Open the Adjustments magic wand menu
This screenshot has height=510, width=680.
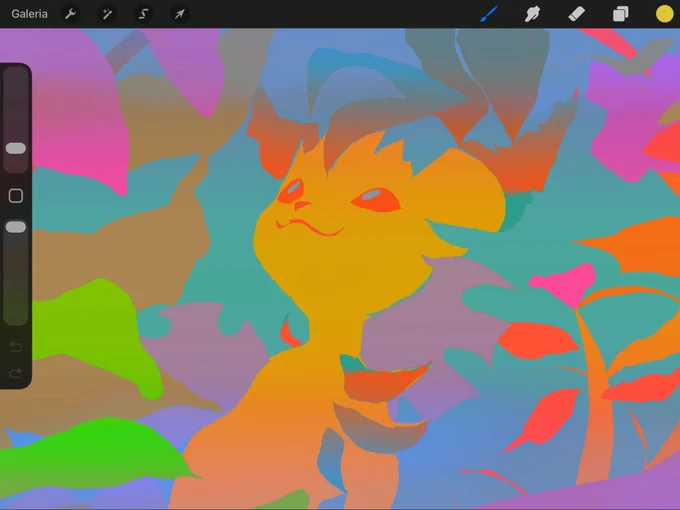[107, 14]
